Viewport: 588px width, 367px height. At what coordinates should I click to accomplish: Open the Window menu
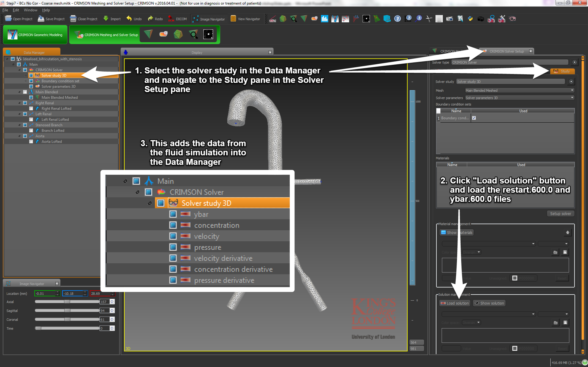[30, 10]
